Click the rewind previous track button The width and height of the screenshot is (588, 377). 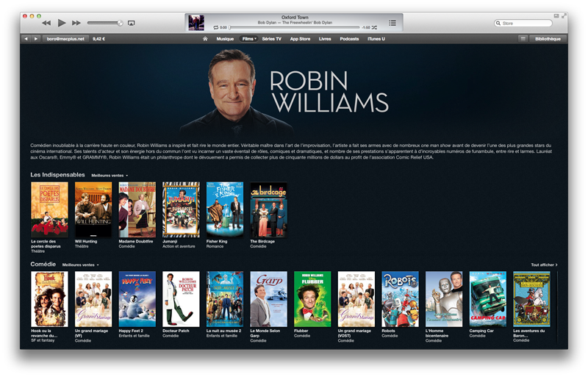tap(46, 23)
